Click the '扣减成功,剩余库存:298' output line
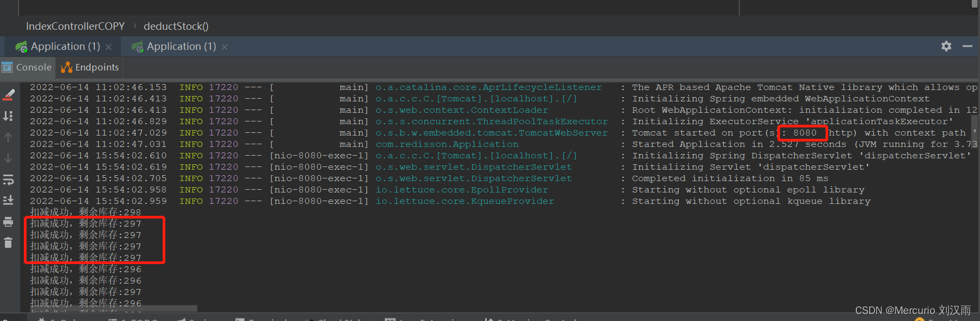This screenshot has height=321, width=980. (x=86, y=212)
